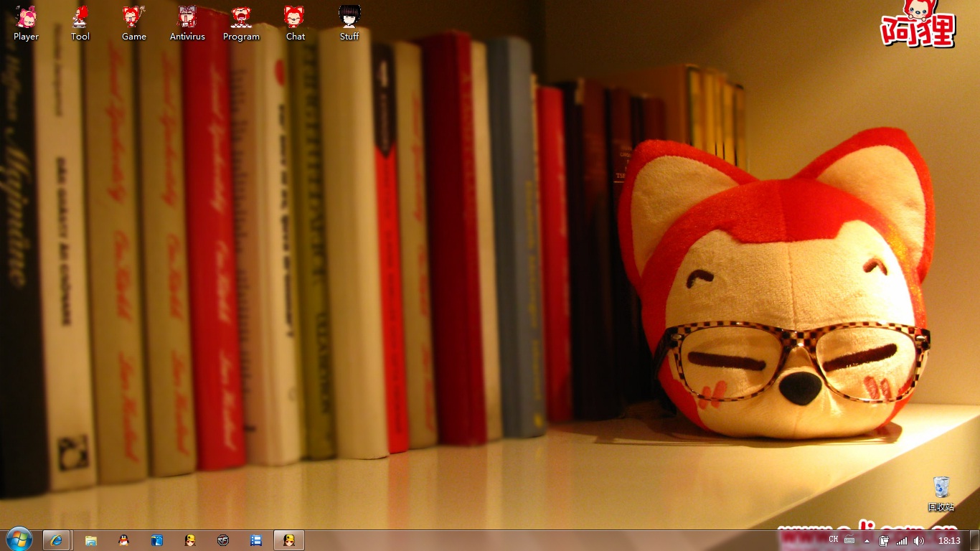
Task: Launch the CF game taskbar icon
Action: [x=223, y=540]
